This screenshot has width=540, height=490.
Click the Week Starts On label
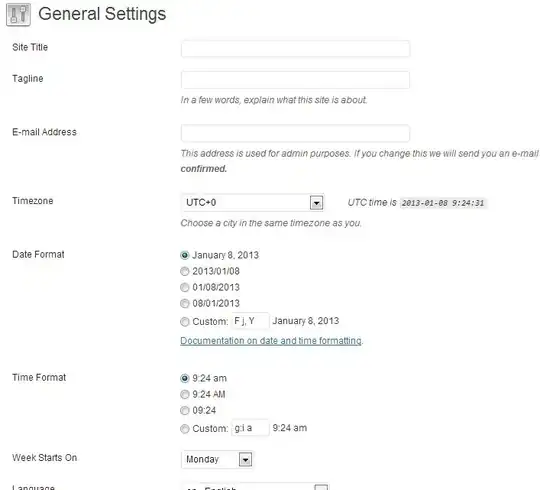(x=44, y=458)
